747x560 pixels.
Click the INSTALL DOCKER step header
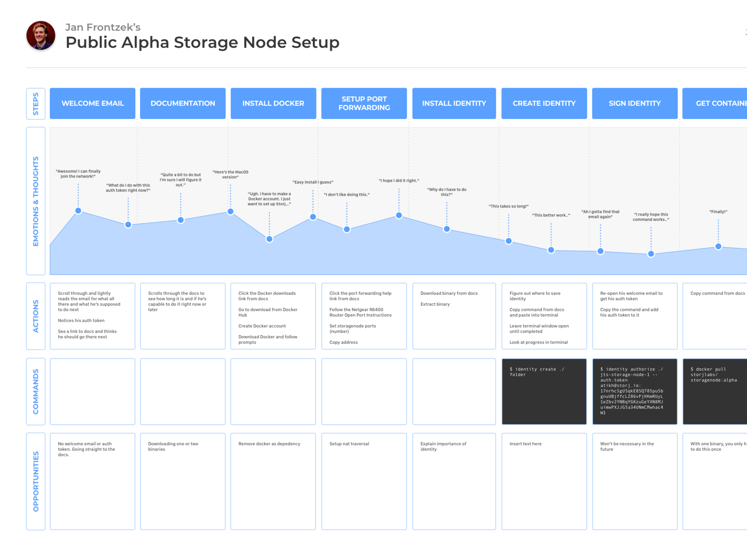pyautogui.click(x=273, y=103)
